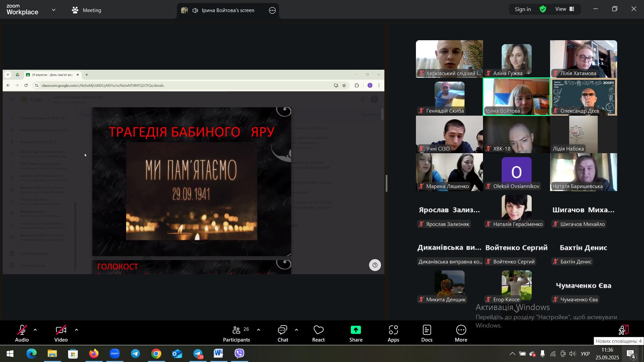Click the green encryption shield icon

pyautogui.click(x=543, y=9)
